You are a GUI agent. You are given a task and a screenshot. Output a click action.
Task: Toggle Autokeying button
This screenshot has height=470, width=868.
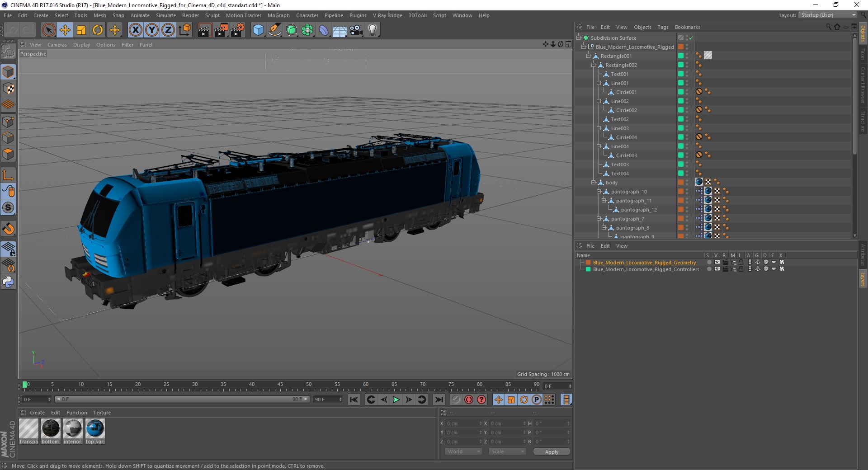[x=469, y=399]
